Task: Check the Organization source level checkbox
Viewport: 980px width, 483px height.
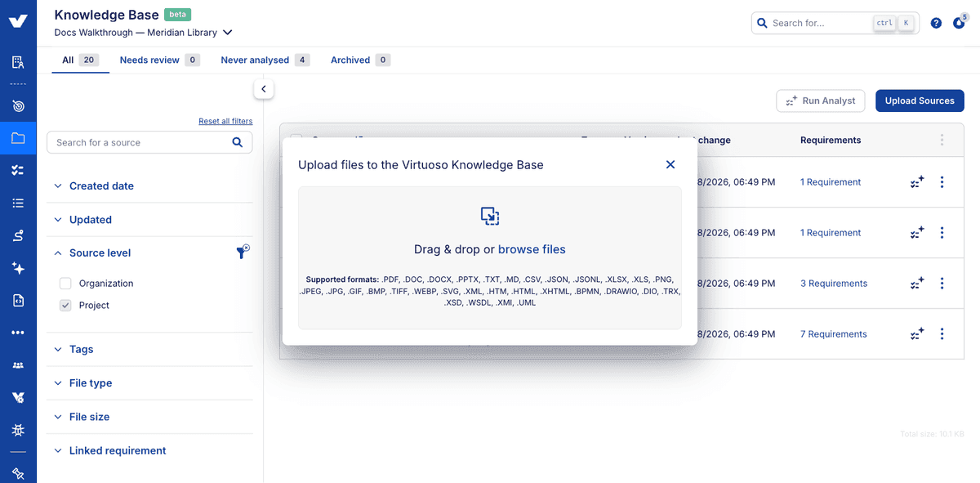Action: 65,284
